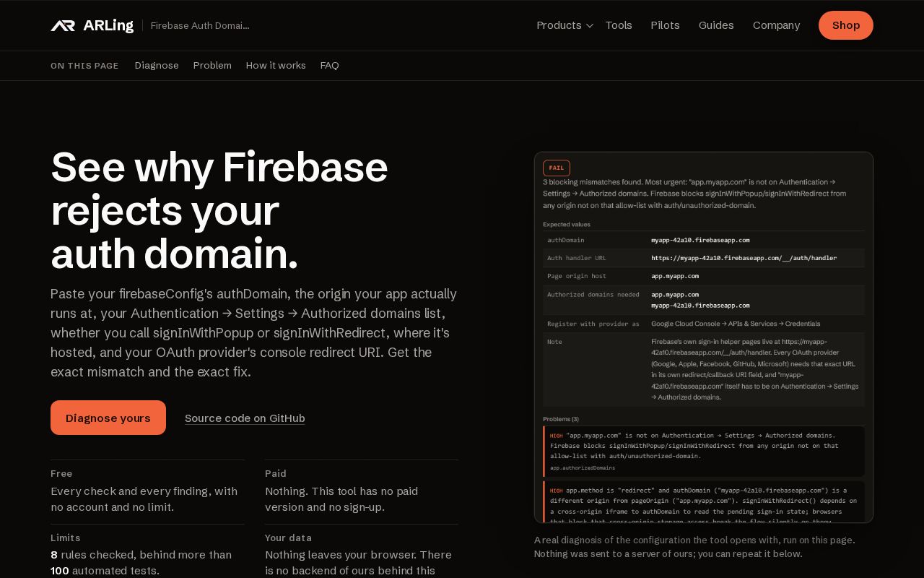Click the Diagnose yours button

click(x=108, y=418)
